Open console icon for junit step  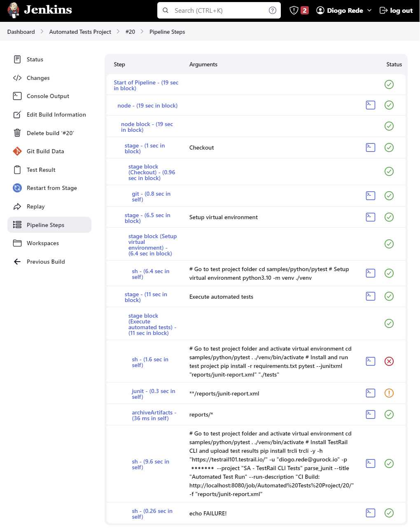tap(371, 393)
